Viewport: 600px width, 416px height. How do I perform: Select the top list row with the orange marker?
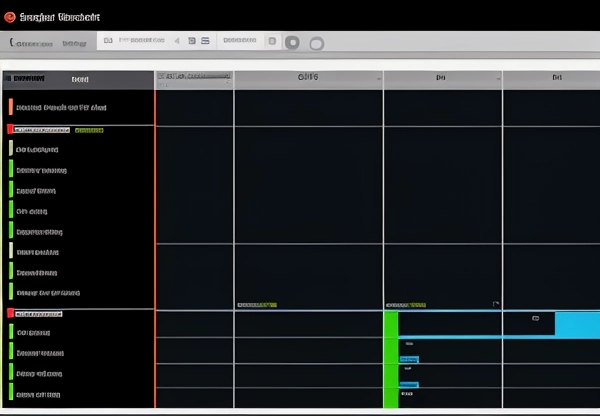point(78,107)
